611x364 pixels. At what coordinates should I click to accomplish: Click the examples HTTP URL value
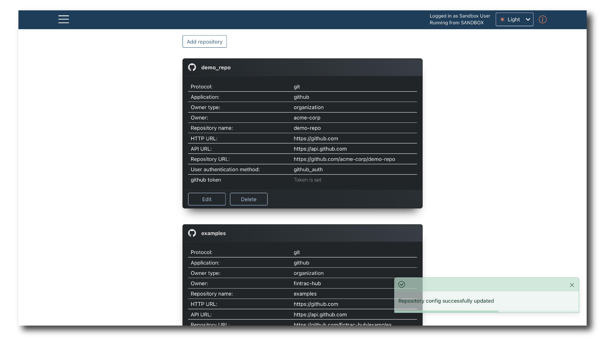316,304
